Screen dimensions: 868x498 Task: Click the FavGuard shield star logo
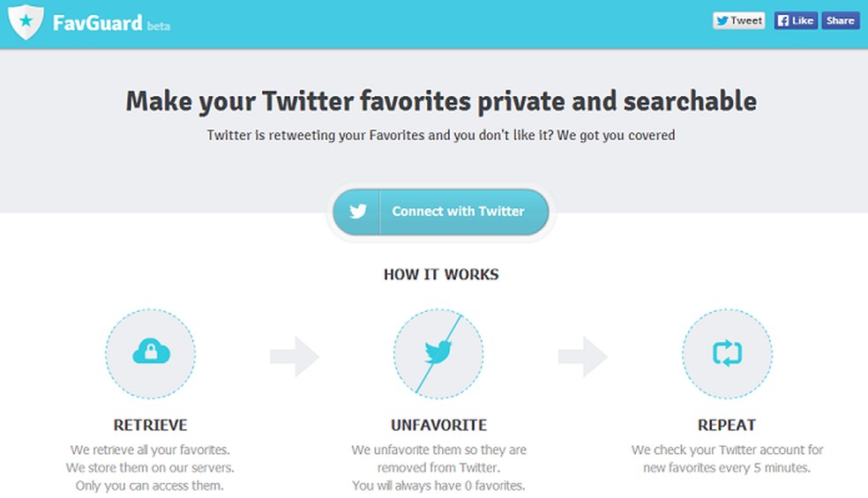[25, 21]
